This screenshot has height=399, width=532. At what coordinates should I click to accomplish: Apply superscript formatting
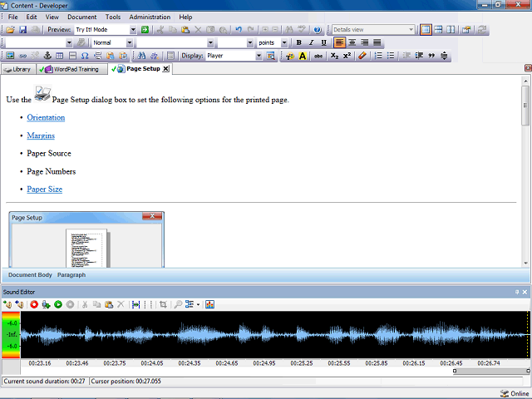tap(347, 56)
